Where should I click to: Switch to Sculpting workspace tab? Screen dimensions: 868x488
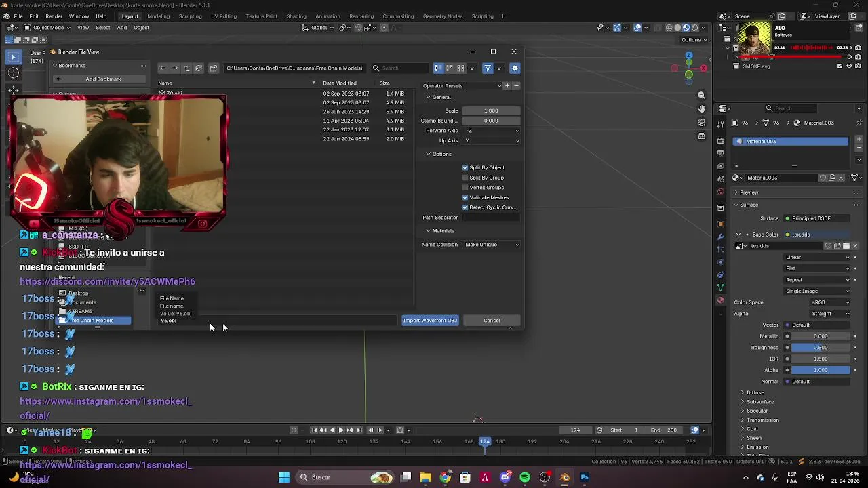190,16
